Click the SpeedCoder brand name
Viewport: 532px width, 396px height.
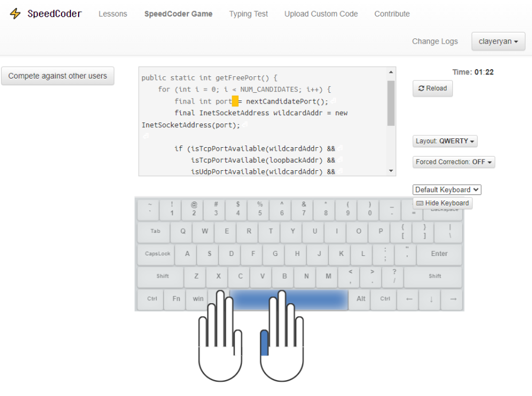54,14
